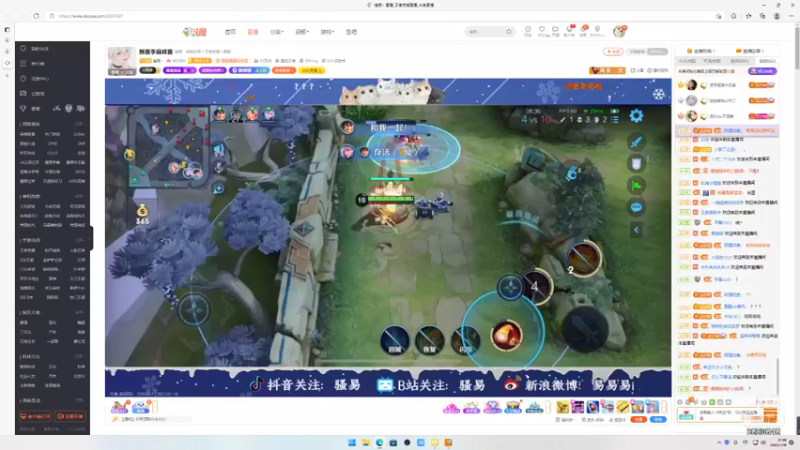This screenshot has height=450, width=800.
Task: Focus the site search input field
Action: (x=485, y=32)
